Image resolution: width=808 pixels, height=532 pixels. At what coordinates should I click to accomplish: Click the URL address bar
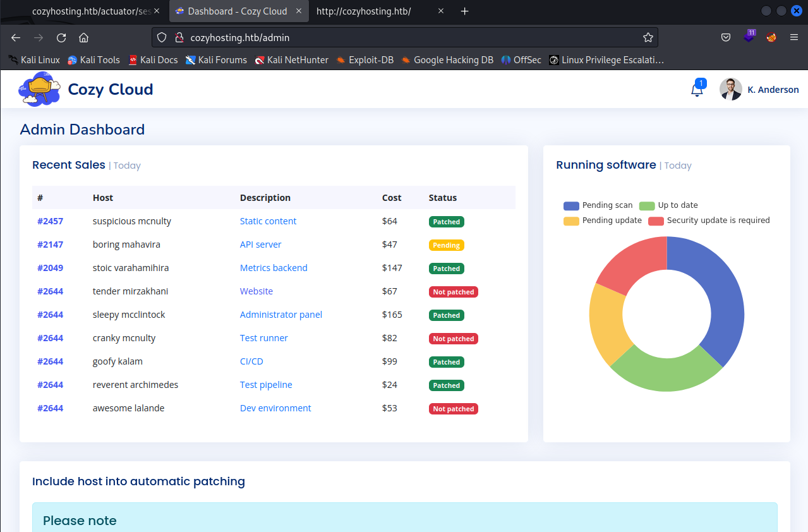click(404, 37)
